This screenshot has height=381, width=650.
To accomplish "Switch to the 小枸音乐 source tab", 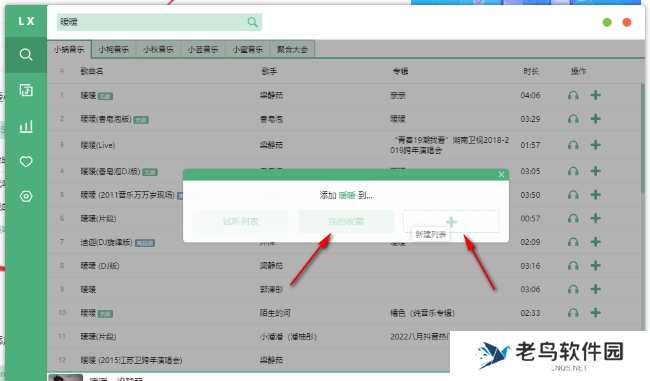I will (114, 49).
